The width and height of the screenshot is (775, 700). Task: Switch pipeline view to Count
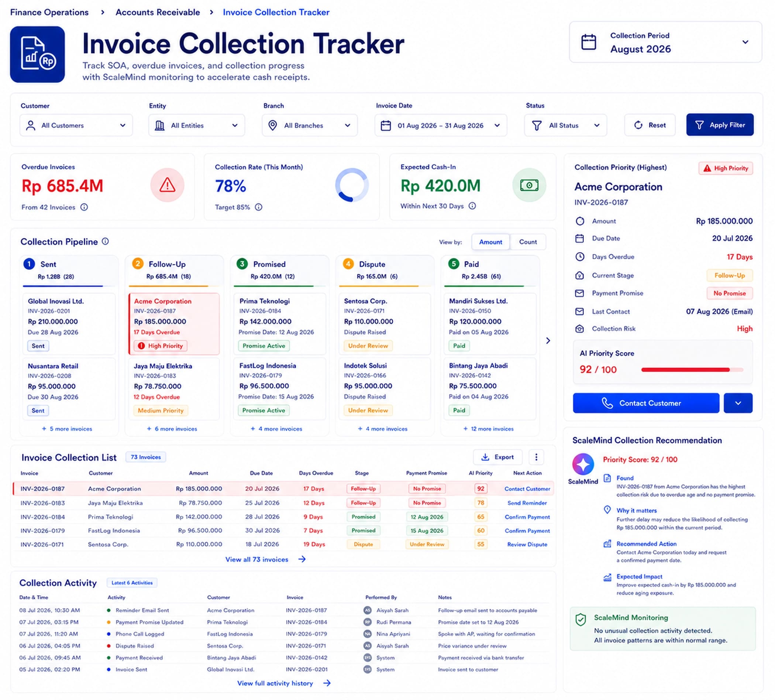tap(528, 242)
